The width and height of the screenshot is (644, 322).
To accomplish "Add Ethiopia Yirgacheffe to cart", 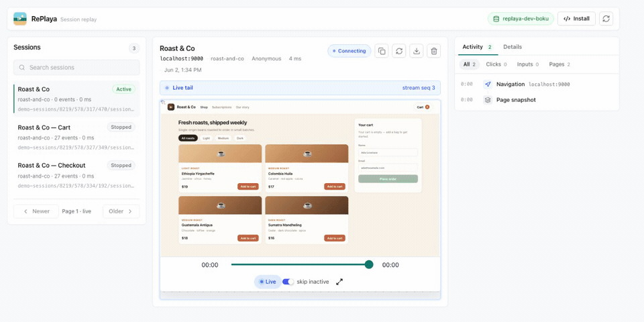I will (x=248, y=186).
